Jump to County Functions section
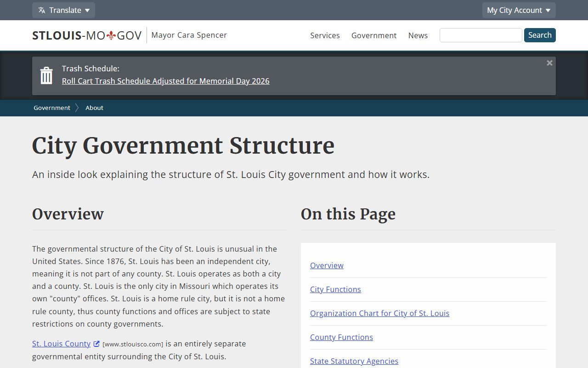The width and height of the screenshot is (588, 368). (x=341, y=337)
